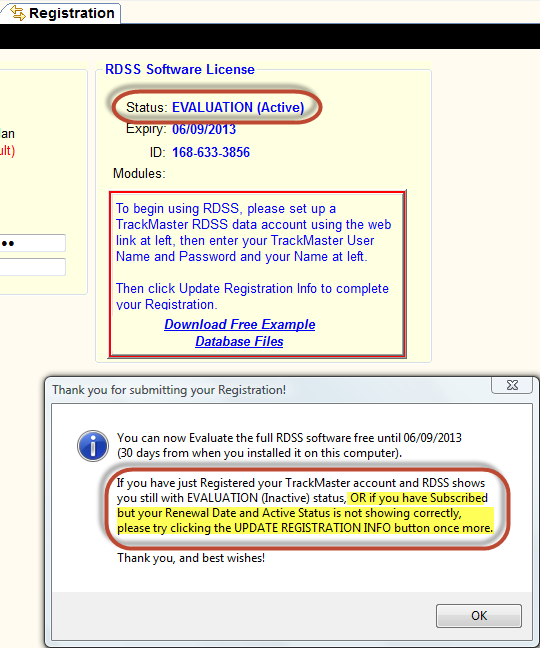Open Download Free Example Database Files link
This screenshot has height=648, width=540.
pos(240,333)
